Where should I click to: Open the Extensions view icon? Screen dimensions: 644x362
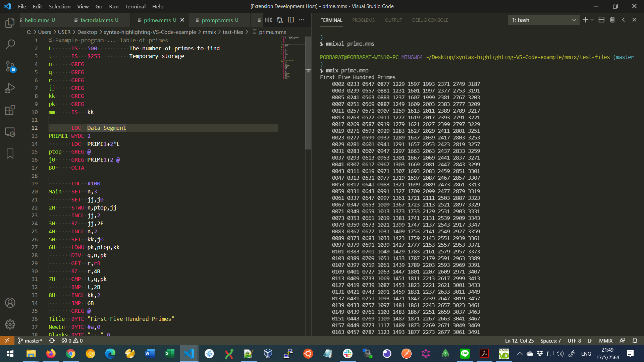tap(10, 110)
